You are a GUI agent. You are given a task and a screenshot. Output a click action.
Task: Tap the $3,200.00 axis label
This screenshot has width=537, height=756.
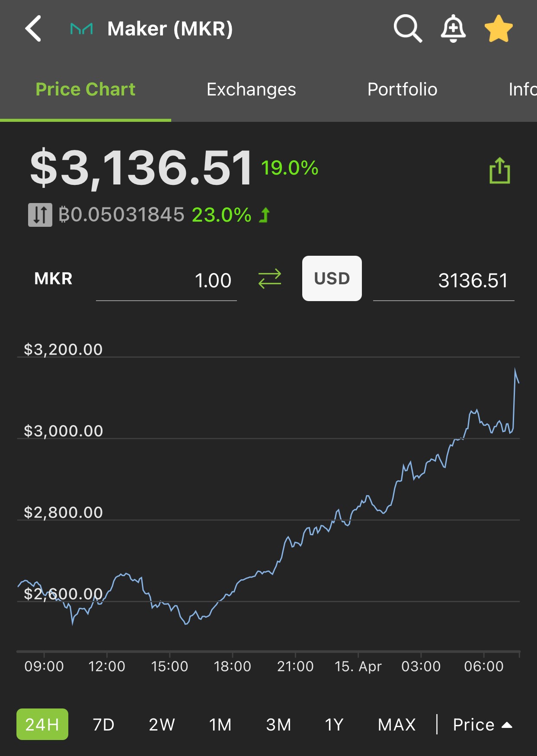coord(63,349)
